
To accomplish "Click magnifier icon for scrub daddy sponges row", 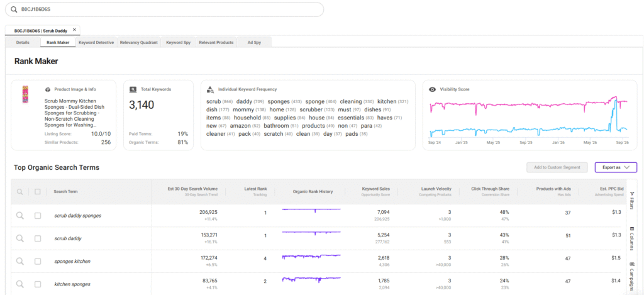I will click(x=19, y=215).
